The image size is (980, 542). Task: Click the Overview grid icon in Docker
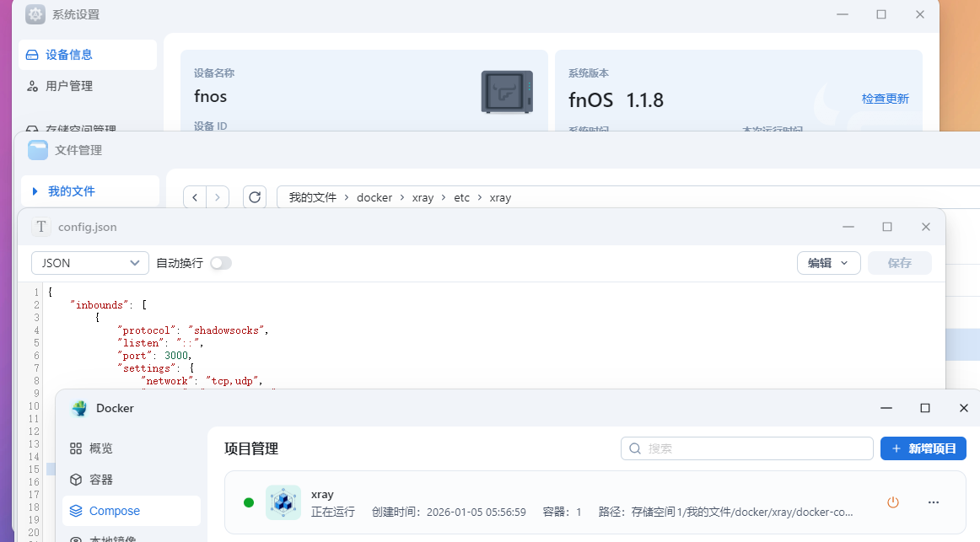[x=76, y=448]
